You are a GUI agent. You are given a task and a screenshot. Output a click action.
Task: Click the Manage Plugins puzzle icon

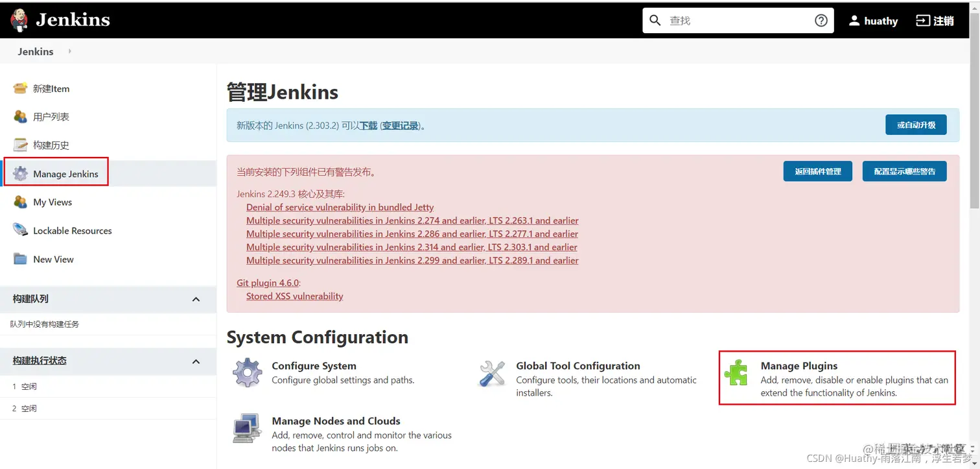tap(737, 373)
